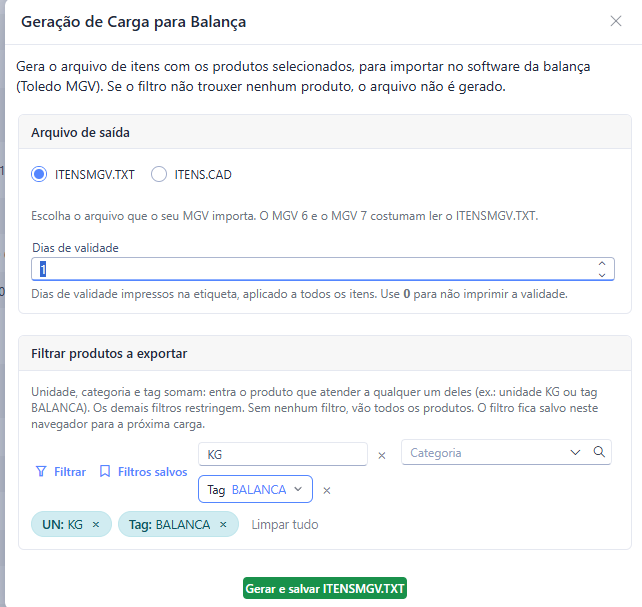Screen dimensions: 642x607
Task: Click the UN: KG chip label
Action: [x=63, y=524]
